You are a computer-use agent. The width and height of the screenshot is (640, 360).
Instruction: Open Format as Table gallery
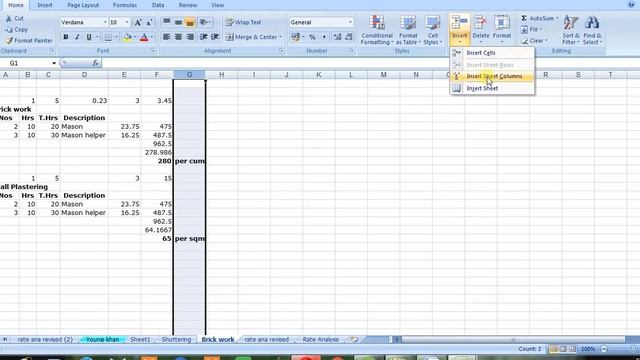[x=408, y=30]
